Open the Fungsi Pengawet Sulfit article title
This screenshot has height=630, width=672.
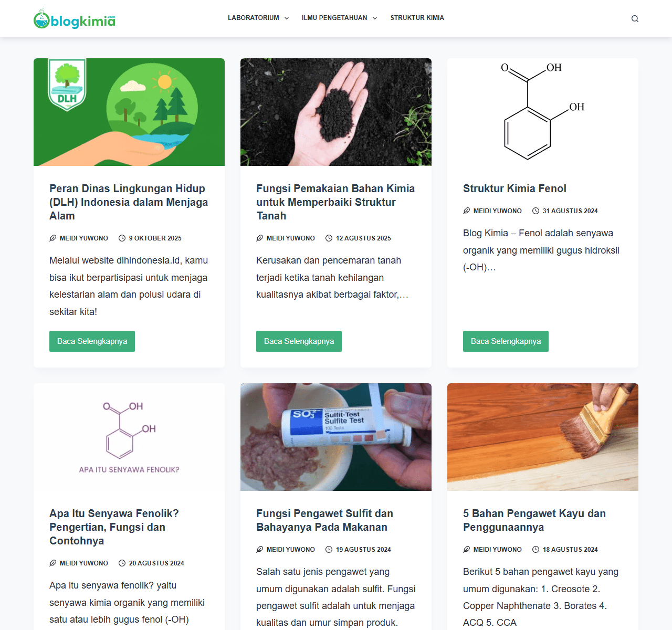[324, 520]
